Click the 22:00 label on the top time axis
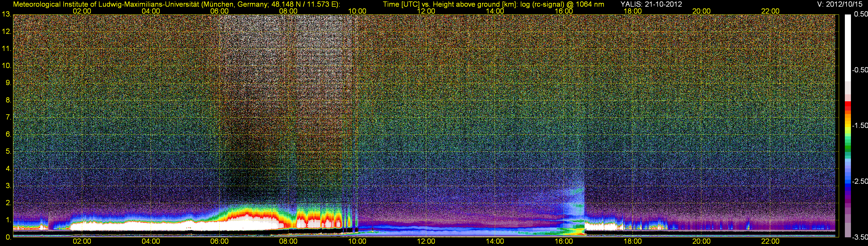Image resolution: width=868 pixels, height=246 pixels. 770,11
